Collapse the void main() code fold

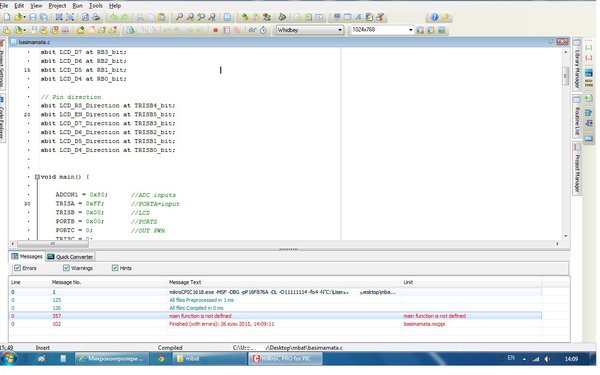click(37, 177)
